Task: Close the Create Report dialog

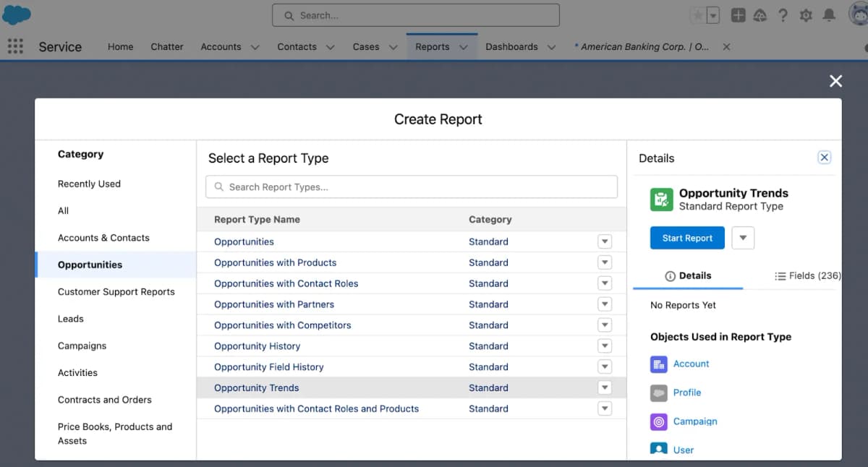Action: point(835,81)
